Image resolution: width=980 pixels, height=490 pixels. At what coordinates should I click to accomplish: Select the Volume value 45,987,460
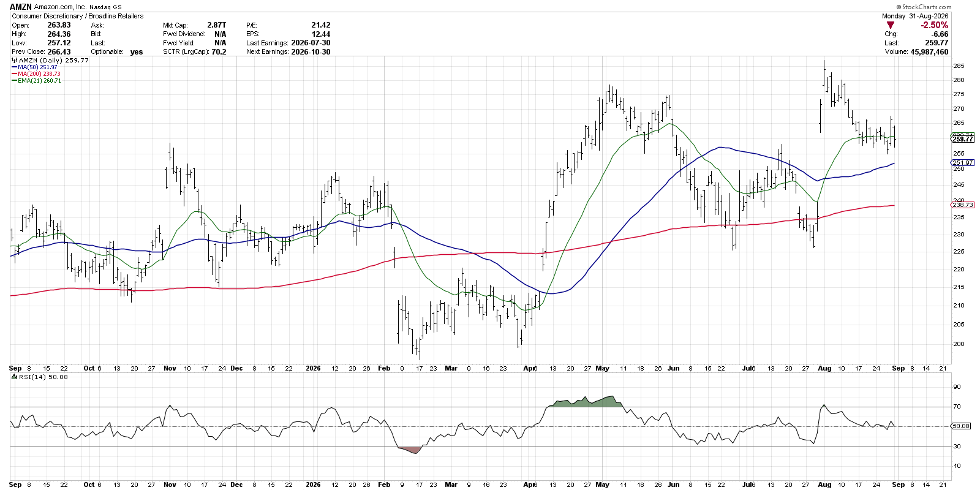pyautogui.click(x=929, y=52)
